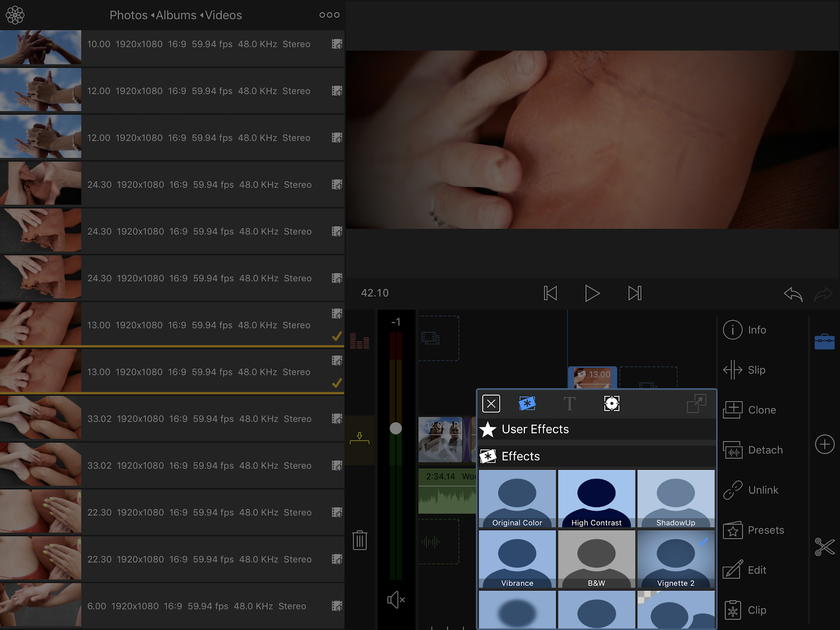Select the Videos breadcrumb
840x630 pixels.
click(x=224, y=15)
